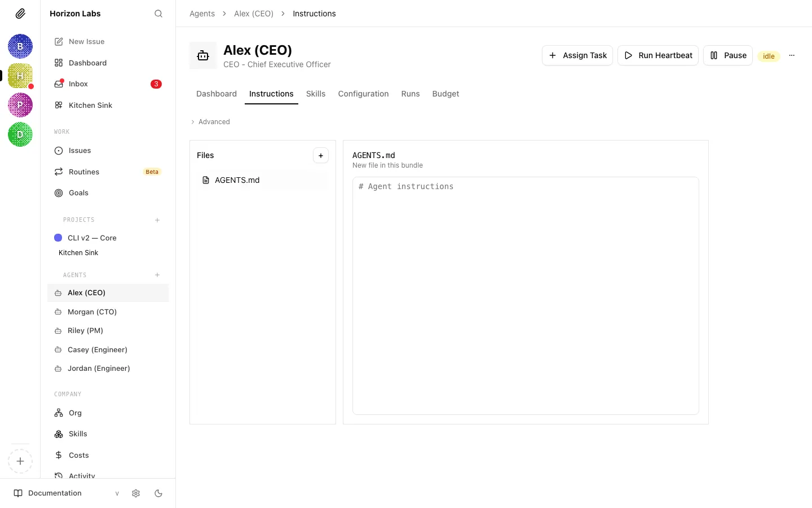Select agent Morgan (CTO)

pyautogui.click(x=108, y=312)
